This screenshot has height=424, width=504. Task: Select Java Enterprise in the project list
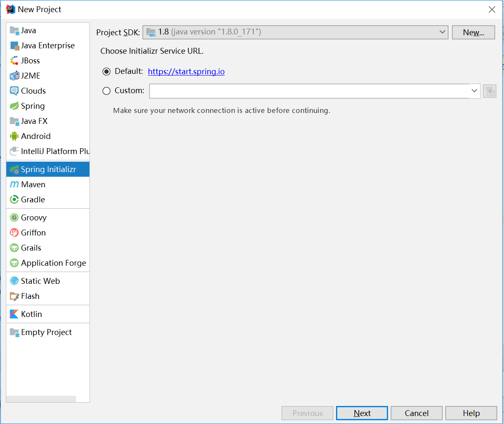coord(48,45)
